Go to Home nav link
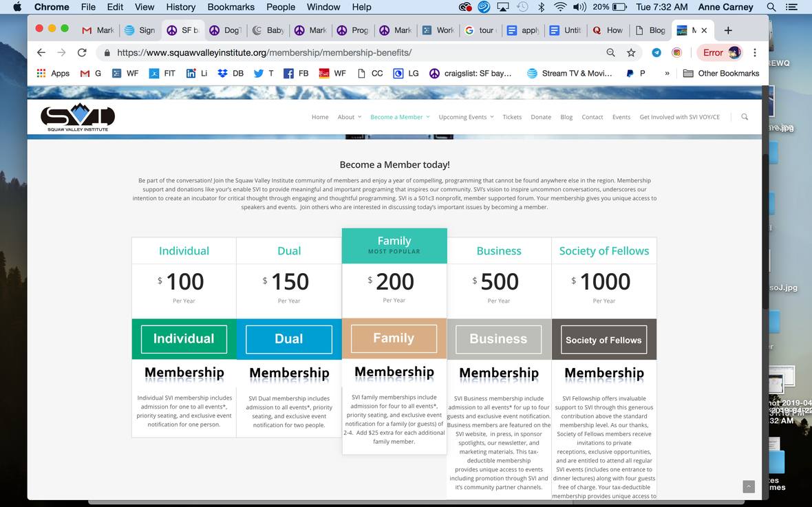 [320, 117]
